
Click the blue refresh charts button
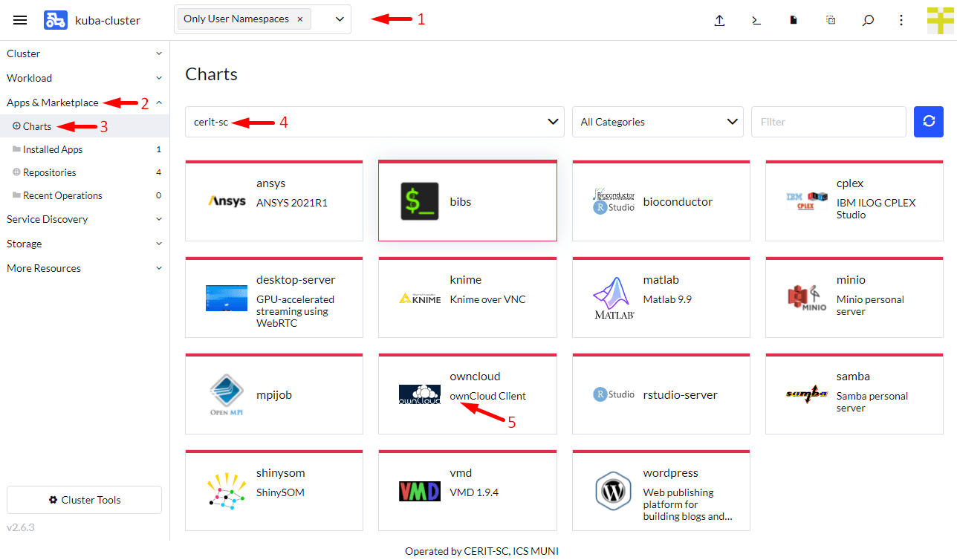click(x=928, y=122)
